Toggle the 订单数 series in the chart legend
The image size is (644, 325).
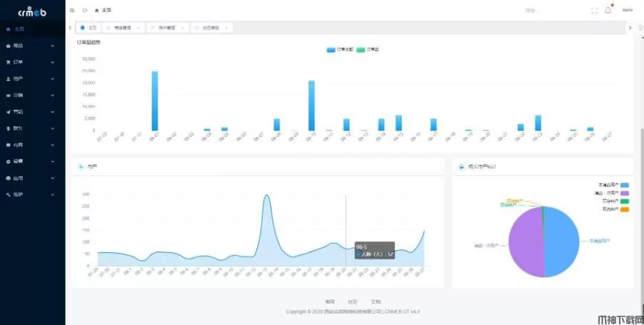click(x=368, y=50)
